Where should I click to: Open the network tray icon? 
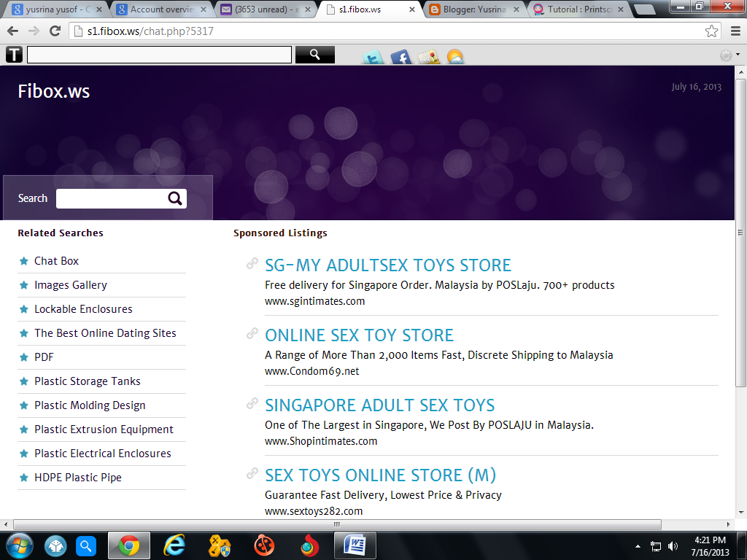click(656, 546)
